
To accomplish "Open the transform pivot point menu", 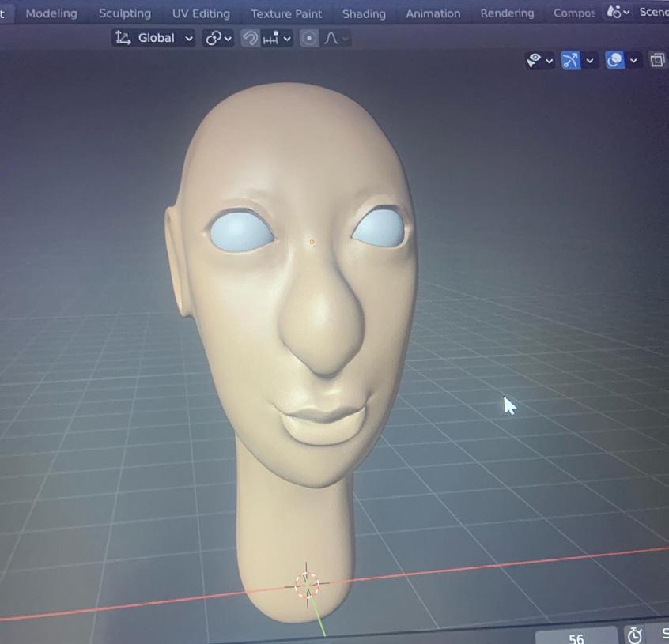I will (218, 39).
